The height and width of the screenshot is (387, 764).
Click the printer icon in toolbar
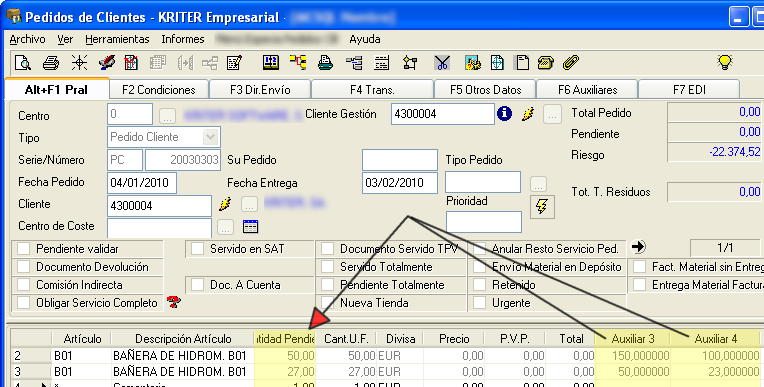[x=51, y=63]
